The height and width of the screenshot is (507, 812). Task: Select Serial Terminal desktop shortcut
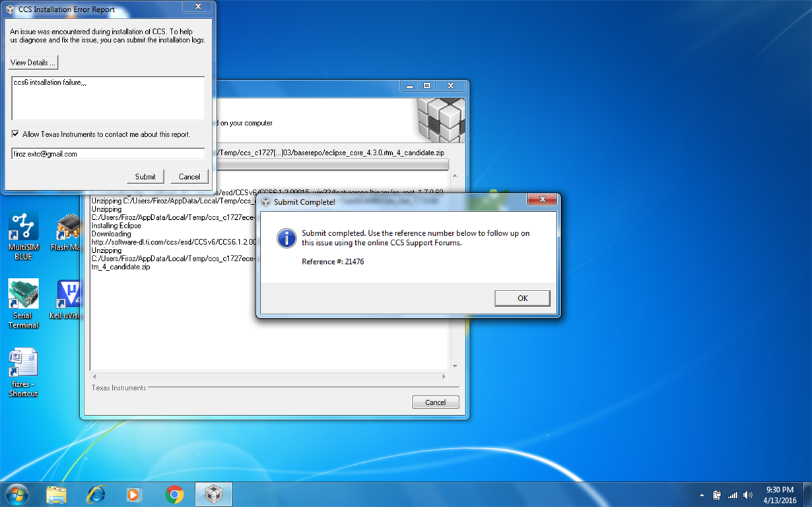[x=23, y=304]
